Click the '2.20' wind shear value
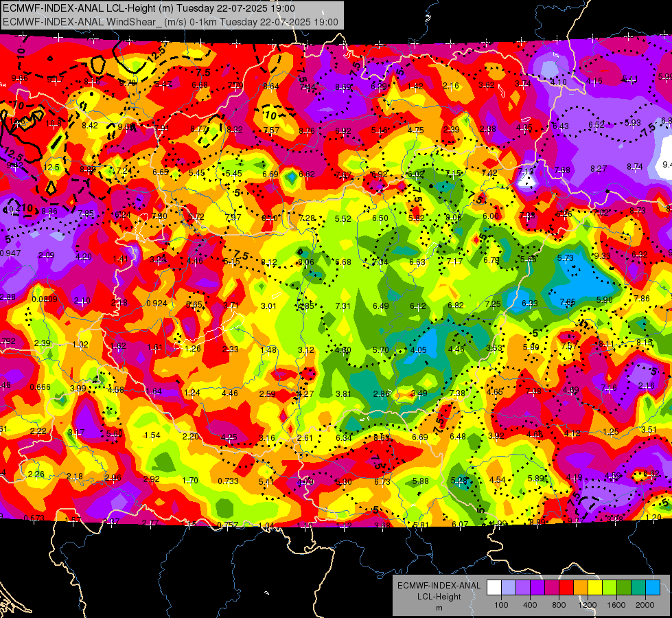The width and height of the screenshot is (672, 618). pyautogui.click(x=191, y=436)
